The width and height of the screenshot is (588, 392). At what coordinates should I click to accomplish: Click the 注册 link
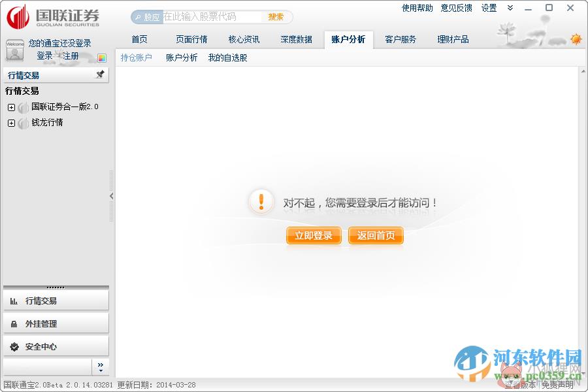pyautogui.click(x=71, y=56)
